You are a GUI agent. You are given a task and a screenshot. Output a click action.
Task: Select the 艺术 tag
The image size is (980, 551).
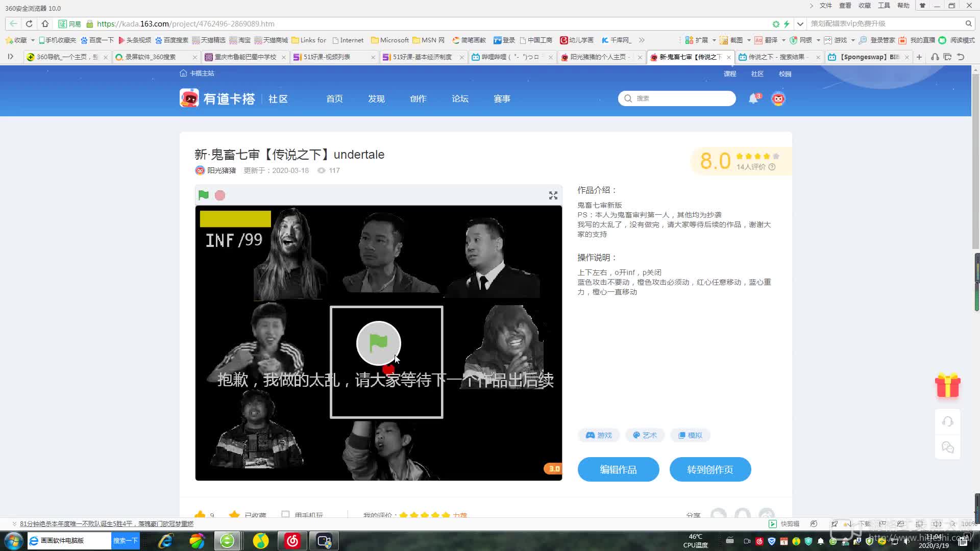[645, 435]
